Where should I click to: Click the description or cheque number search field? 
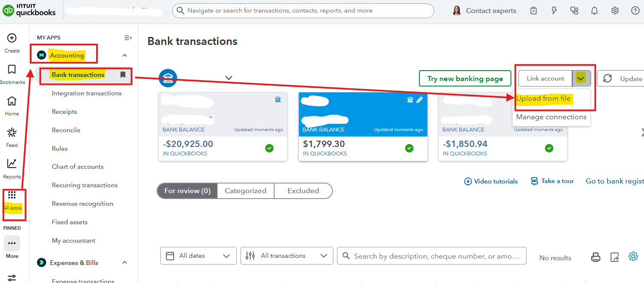432,256
